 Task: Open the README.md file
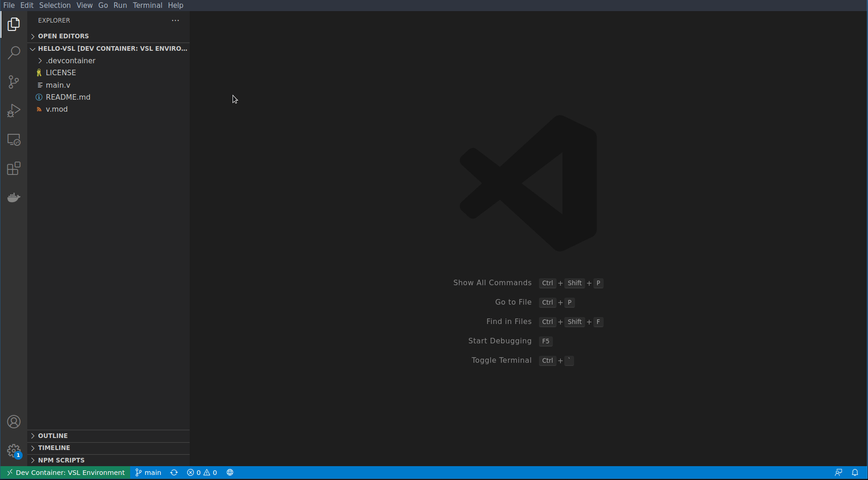(x=108, y=97)
